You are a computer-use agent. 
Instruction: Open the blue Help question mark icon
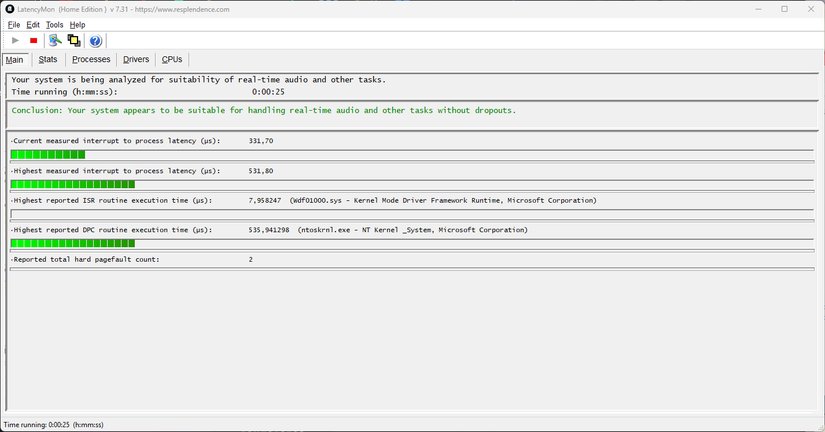point(95,41)
